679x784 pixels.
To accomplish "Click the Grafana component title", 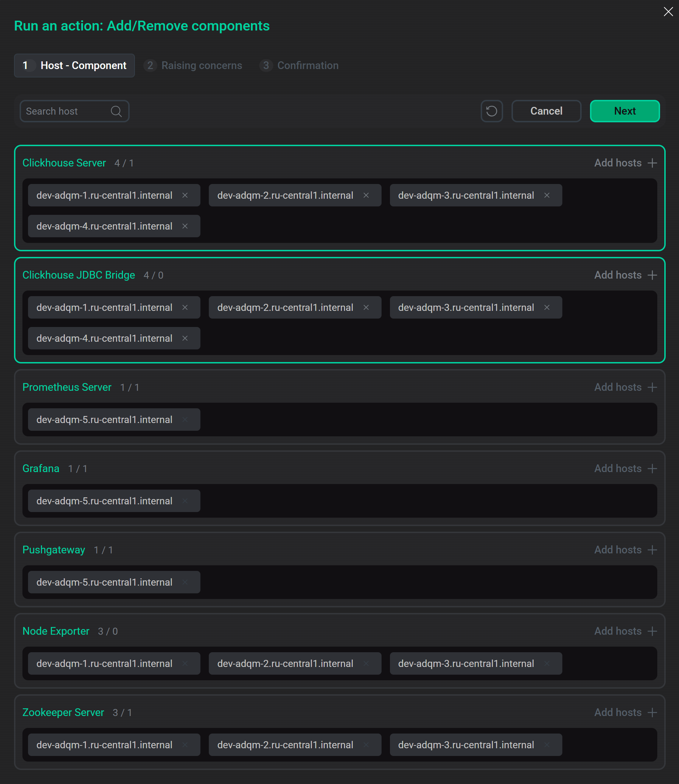I will 41,469.
